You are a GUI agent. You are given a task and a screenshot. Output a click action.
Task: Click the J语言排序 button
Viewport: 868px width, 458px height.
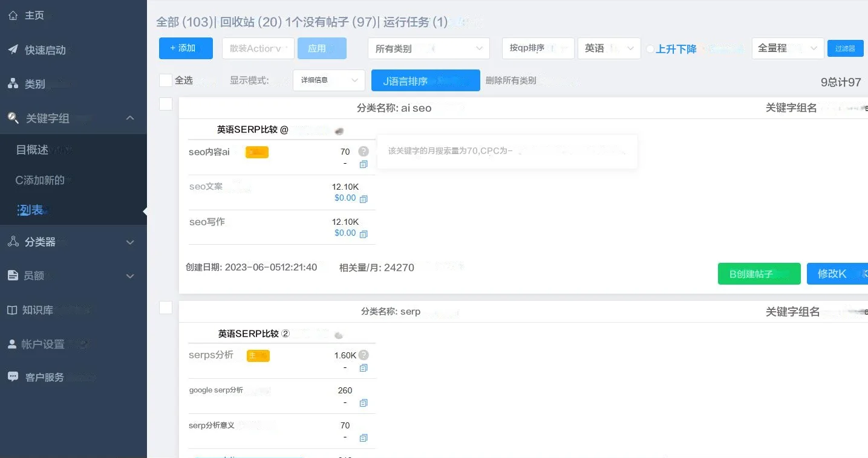426,80
